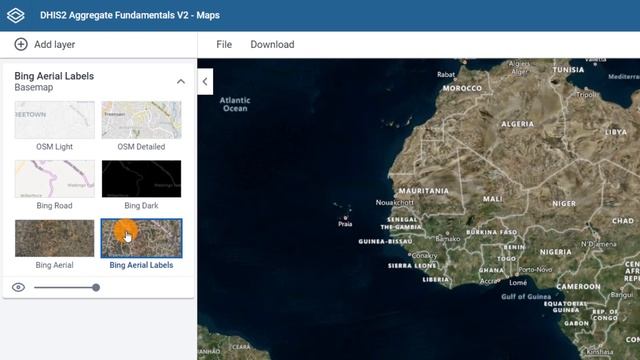Toggle basemap visibility eye icon
Image resolution: width=640 pixels, height=360 pixels.
click(x=18, y=287)
